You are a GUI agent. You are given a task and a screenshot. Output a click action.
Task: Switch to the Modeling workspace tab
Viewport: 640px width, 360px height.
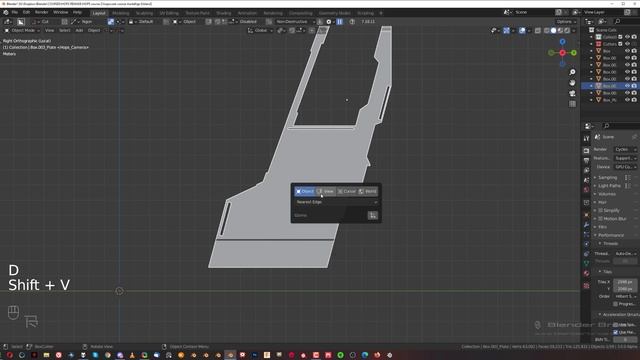coord(120,13)
